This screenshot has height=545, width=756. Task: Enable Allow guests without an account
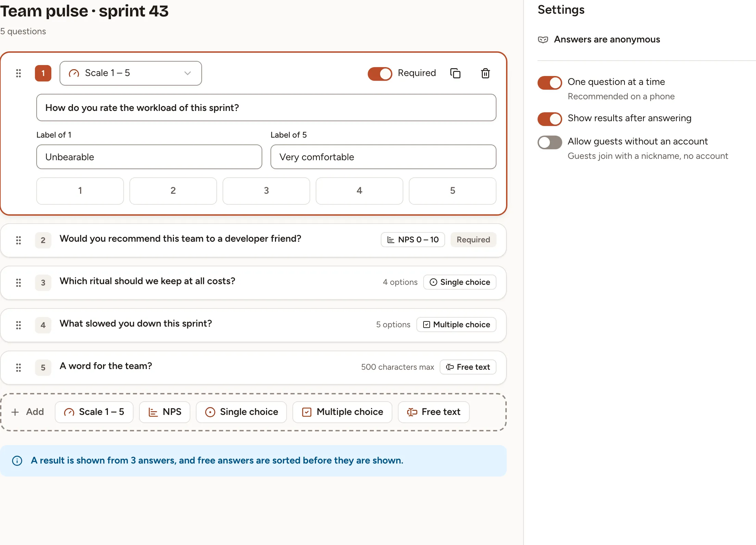click(550, 142)
